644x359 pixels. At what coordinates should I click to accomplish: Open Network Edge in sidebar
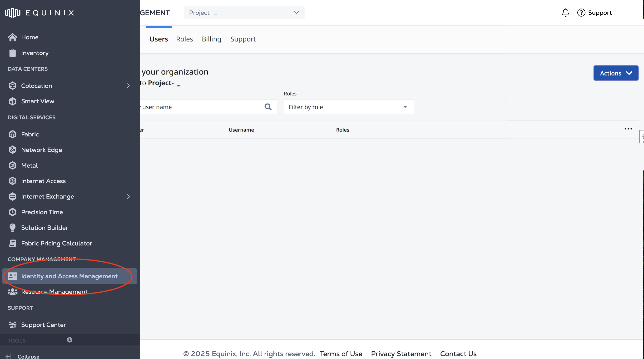69,150
